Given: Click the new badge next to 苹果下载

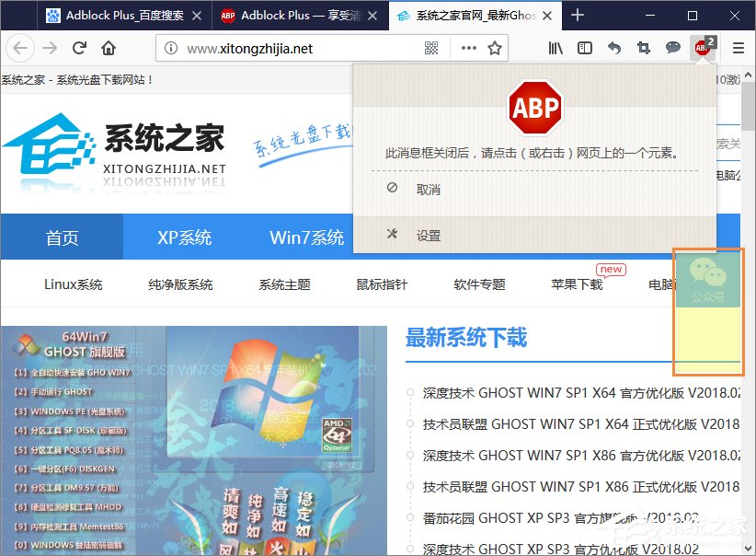Looking at the screenshot, I should tap(610, 268).
